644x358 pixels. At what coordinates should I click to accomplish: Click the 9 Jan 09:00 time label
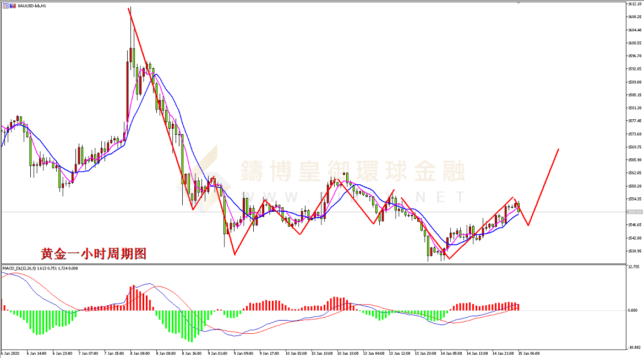(243, 353)
